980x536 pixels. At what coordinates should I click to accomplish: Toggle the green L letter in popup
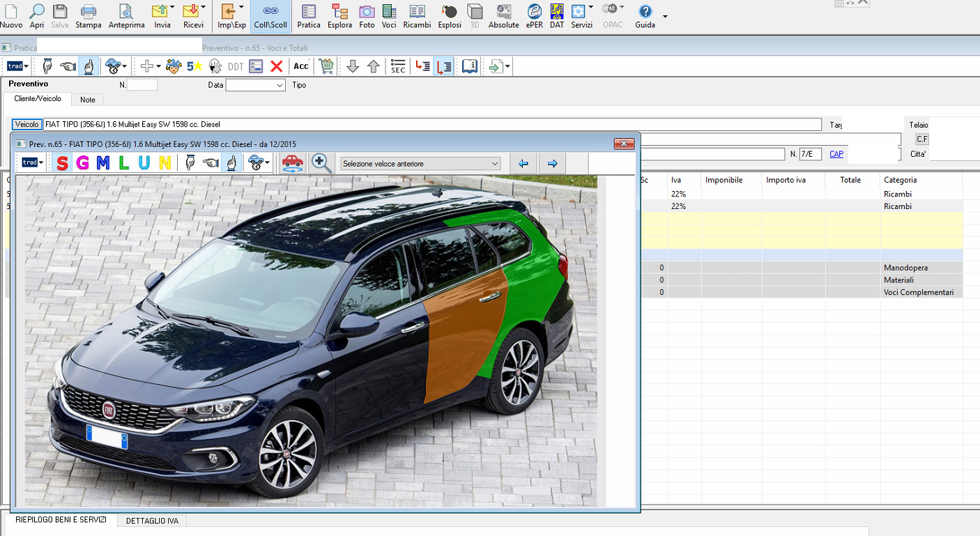coord(124,163)
